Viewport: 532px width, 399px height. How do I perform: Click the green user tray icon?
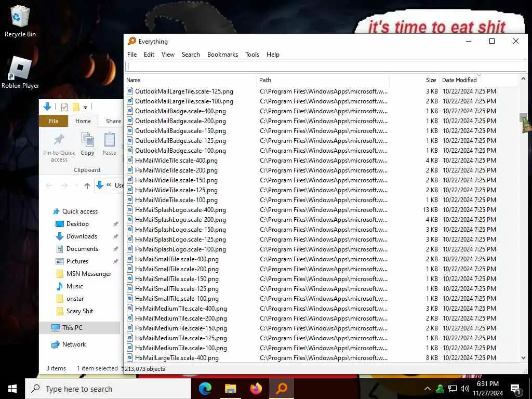point(440,389)
